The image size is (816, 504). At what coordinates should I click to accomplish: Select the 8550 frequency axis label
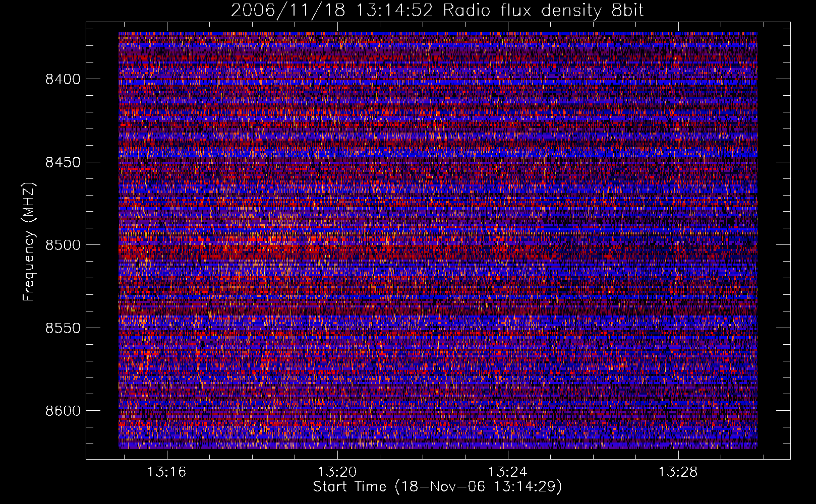pos(63,328)
